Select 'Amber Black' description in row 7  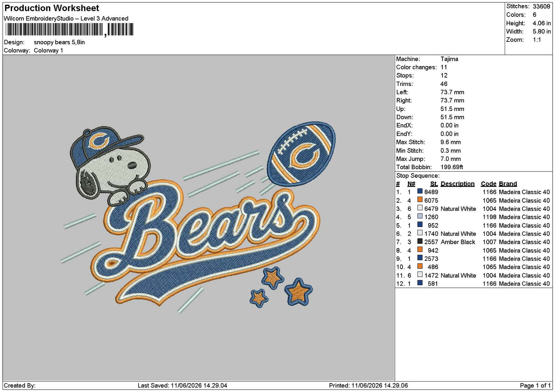[458, 242]
